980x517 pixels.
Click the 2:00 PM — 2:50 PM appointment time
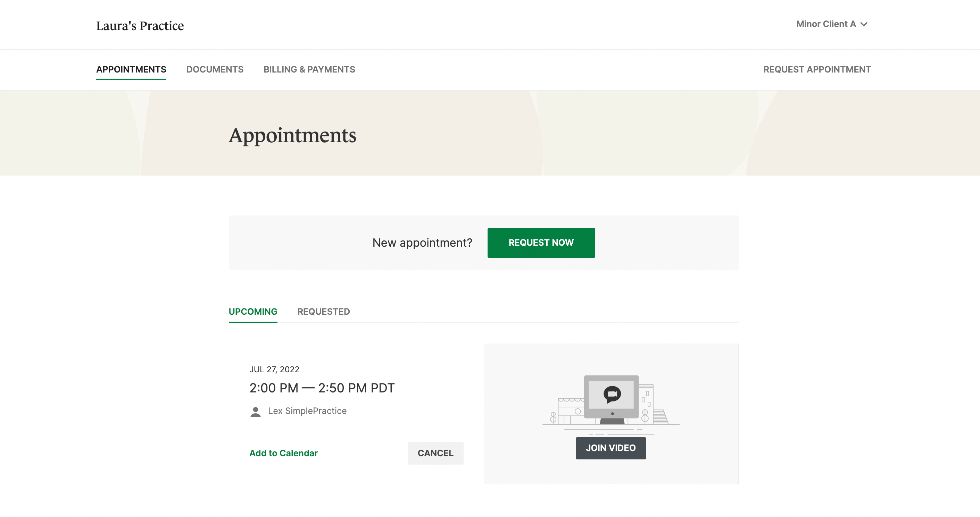click(322, 388)
